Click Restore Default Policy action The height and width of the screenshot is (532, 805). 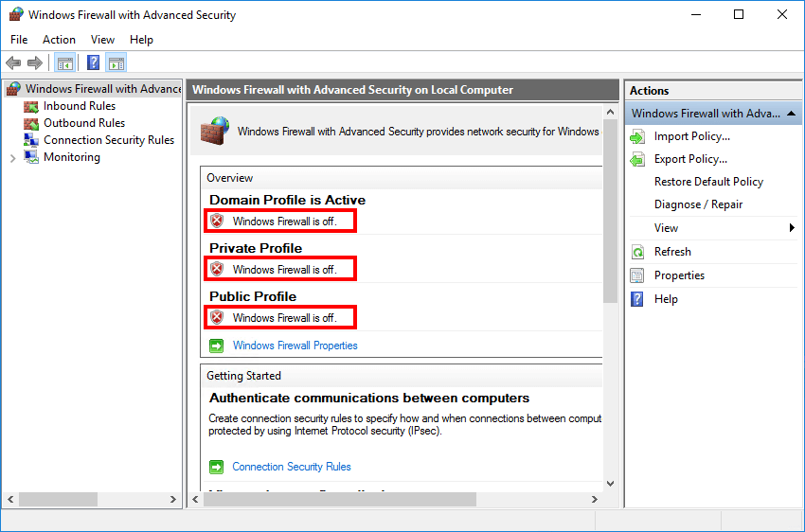pos(708,182)
